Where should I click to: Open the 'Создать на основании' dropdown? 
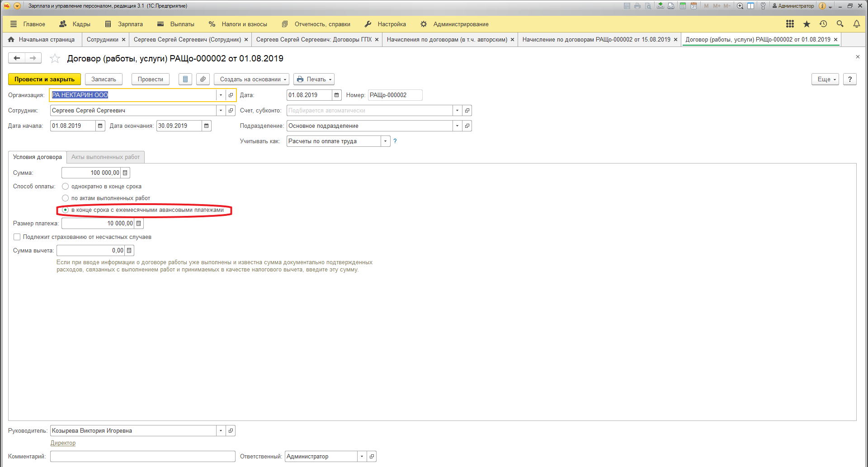(251, 79)
